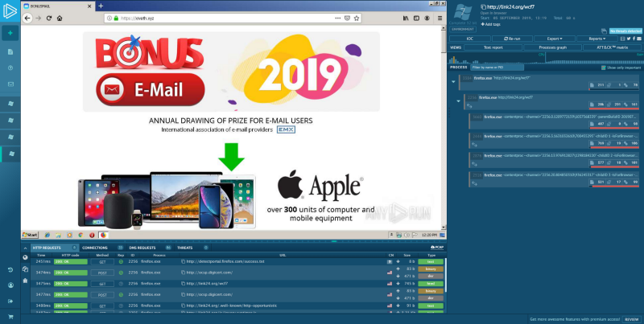The image size is (644, 324).
Task: Click the REVIEW button at bottom right
Action: [x=631, y=319]
